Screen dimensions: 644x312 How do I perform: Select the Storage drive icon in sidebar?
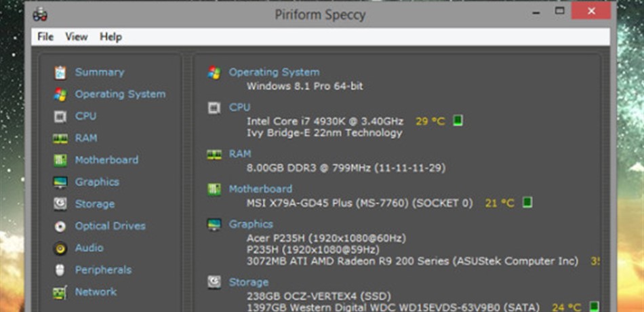pos(60,204)
